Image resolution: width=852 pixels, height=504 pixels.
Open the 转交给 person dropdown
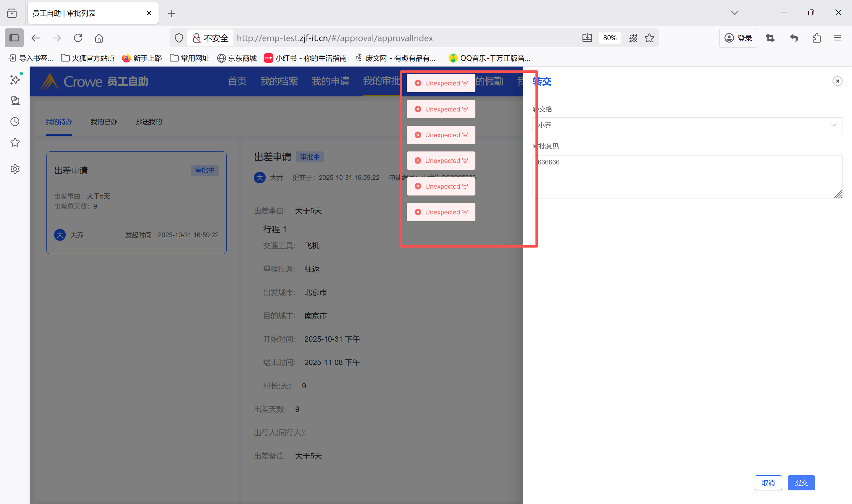[687, 125]
